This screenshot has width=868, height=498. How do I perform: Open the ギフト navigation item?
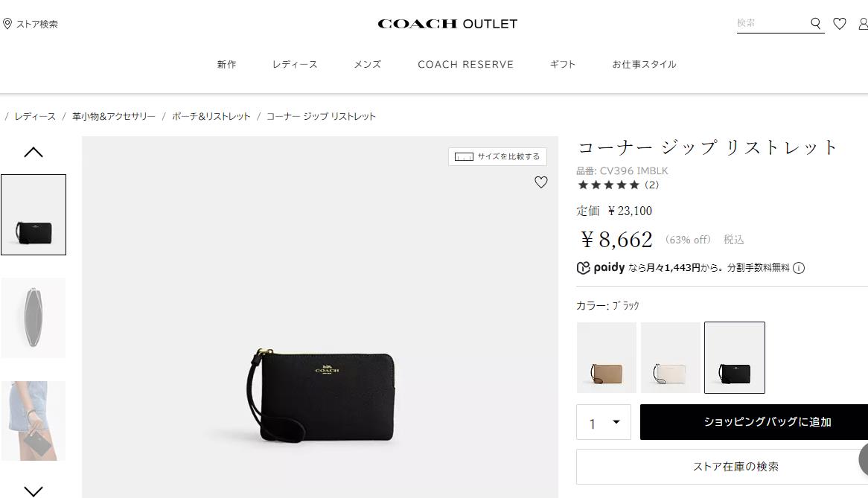[563, 64]
